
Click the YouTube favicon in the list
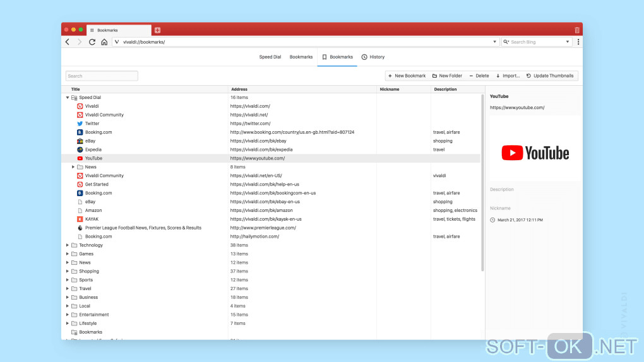(x=80, y=158)
